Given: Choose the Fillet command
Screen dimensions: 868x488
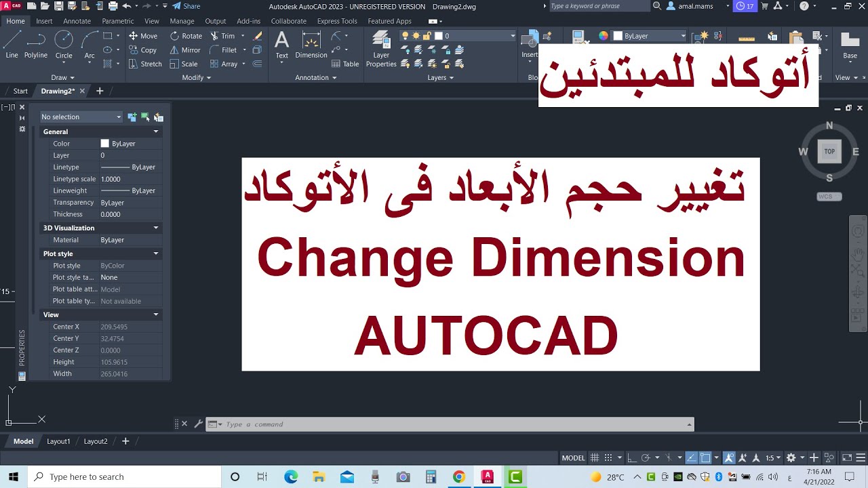Looking at the screenshot, I should click(x=224, y=50).
